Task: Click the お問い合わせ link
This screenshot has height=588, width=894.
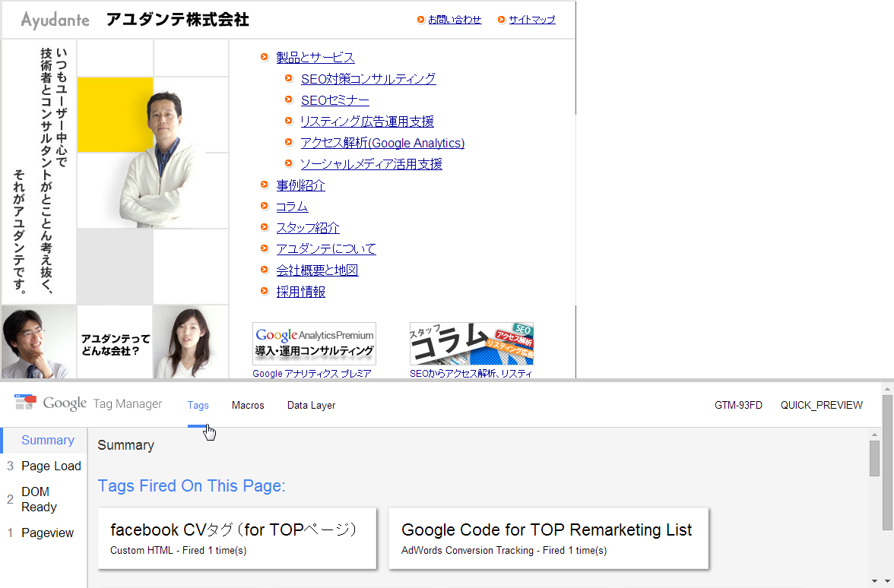Action: pos(455,20)
